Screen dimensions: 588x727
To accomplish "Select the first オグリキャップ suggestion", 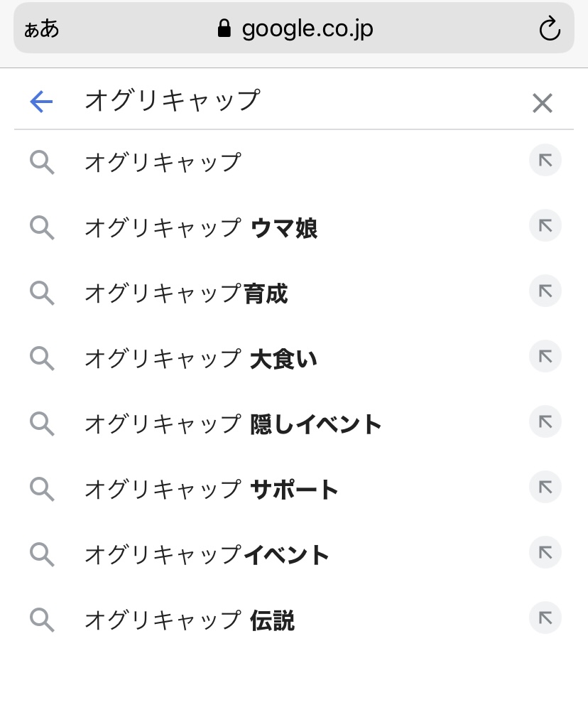I will [163, 163].
